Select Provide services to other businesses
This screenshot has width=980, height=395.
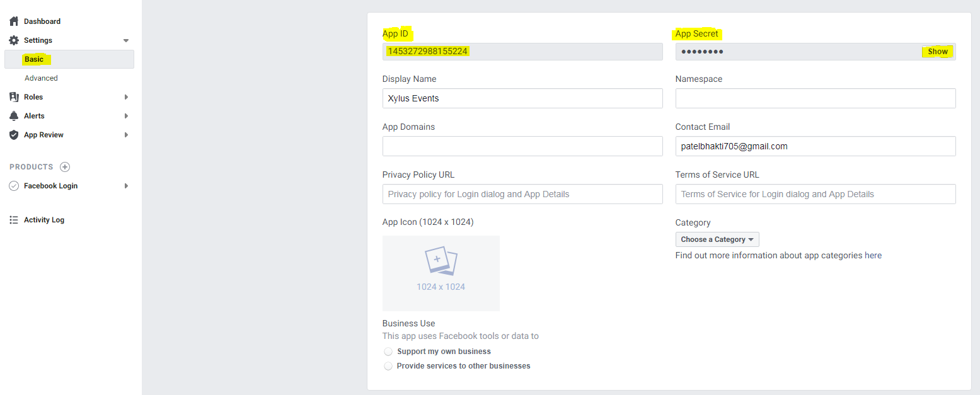click(388, 366)
